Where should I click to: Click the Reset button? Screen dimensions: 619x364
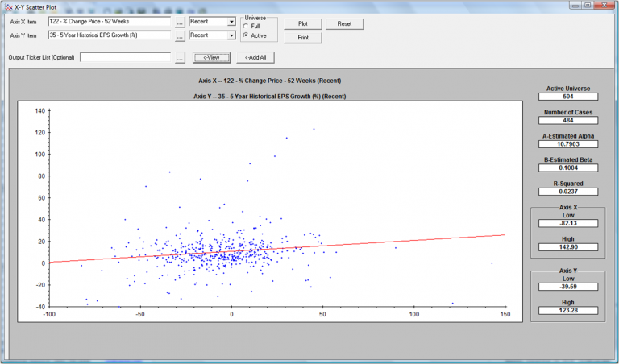pos(344,24)
